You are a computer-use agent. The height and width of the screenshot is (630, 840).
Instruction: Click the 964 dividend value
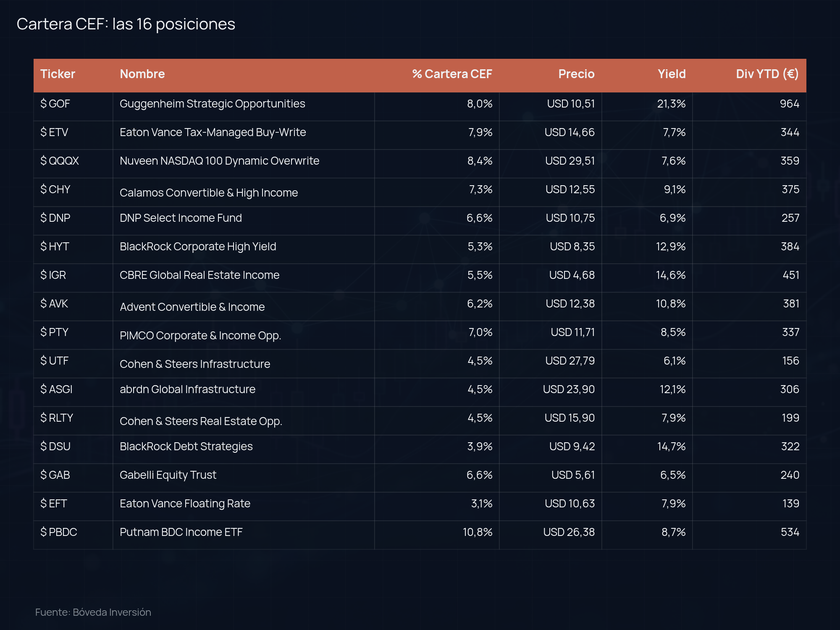790,104
